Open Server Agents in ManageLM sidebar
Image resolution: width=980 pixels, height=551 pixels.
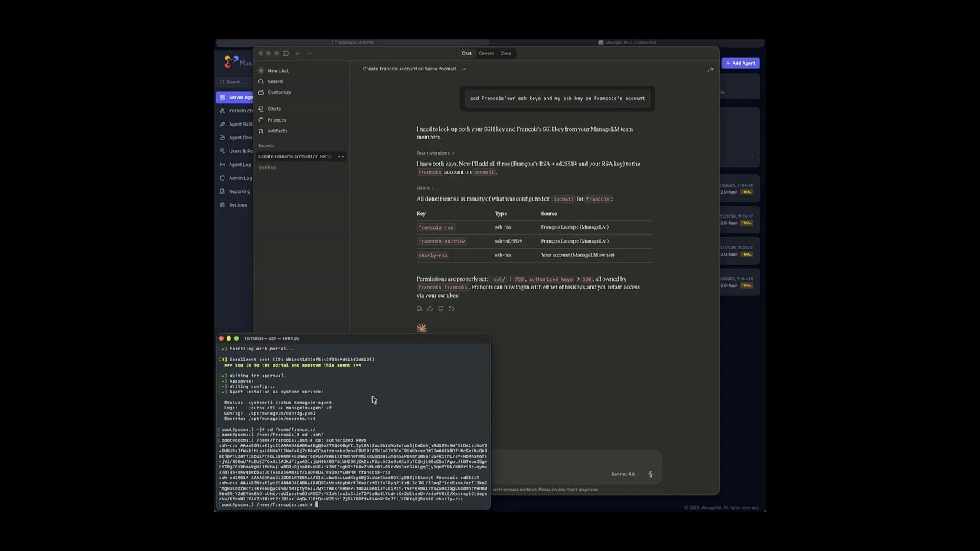(x=234, y=97)
